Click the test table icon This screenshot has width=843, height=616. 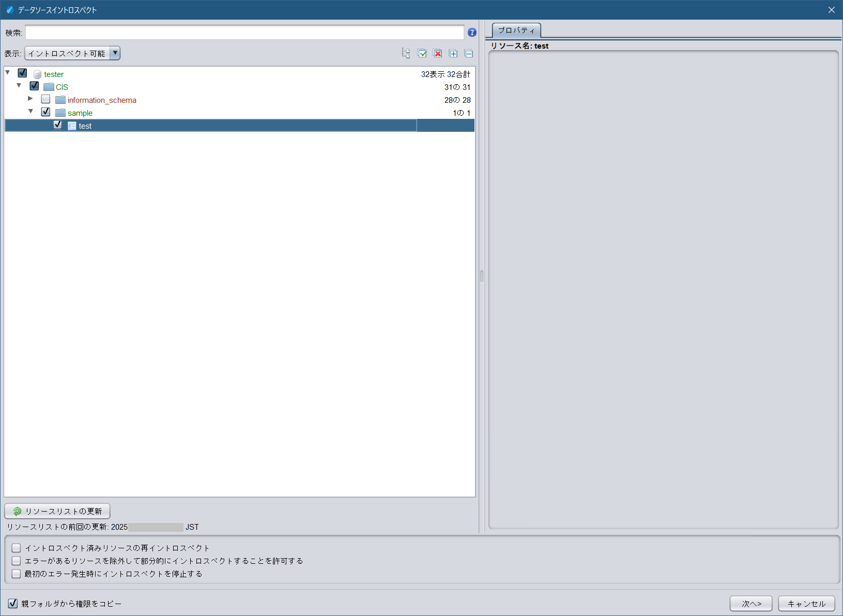pos(72,126)
